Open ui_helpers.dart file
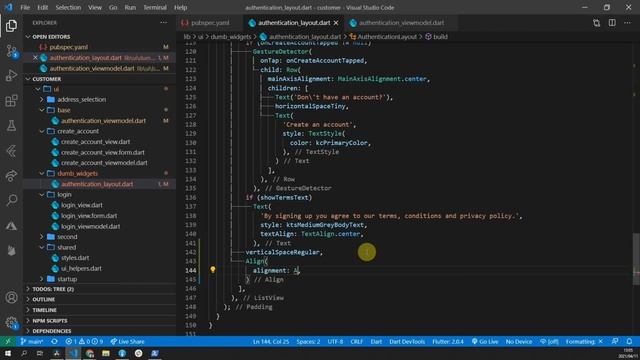The image size is (640, 360). tap(81, 269)
